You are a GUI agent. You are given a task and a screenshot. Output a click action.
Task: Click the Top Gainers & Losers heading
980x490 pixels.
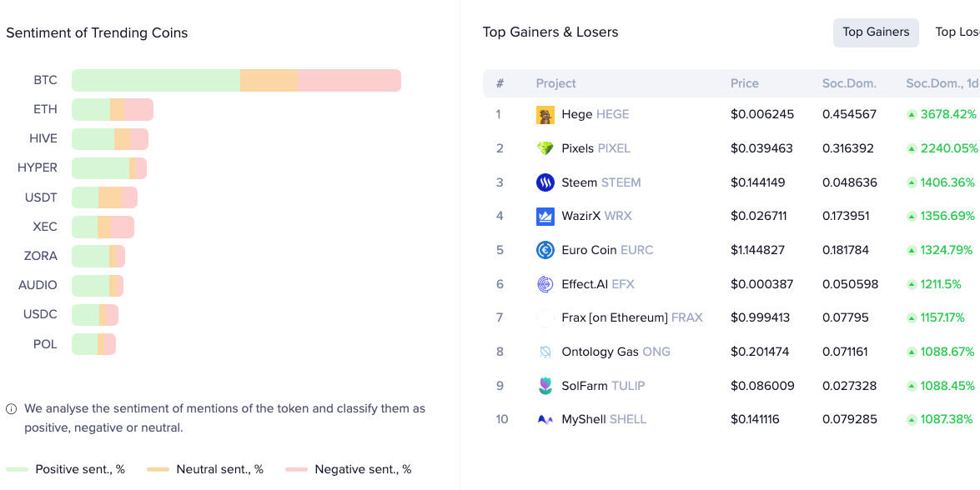(550, 32)
